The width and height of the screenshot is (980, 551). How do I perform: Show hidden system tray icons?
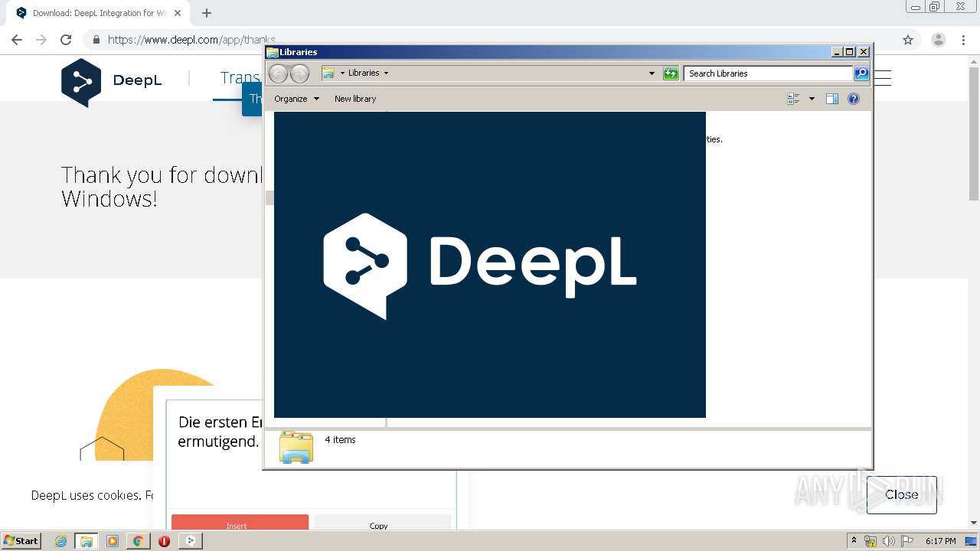(854, 541)
